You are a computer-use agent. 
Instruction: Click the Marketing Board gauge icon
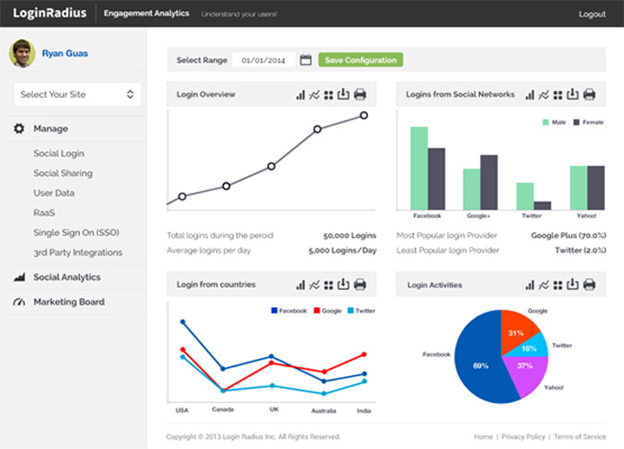(x=19, y=302)
